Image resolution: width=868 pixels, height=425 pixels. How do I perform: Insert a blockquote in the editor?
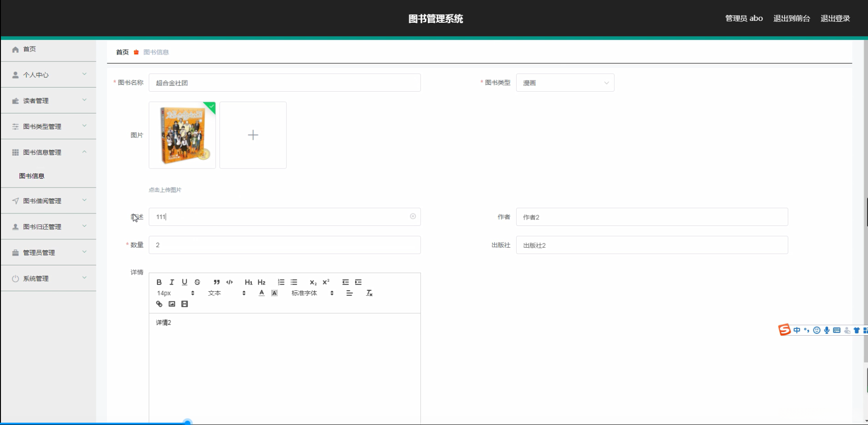point(216,282)
